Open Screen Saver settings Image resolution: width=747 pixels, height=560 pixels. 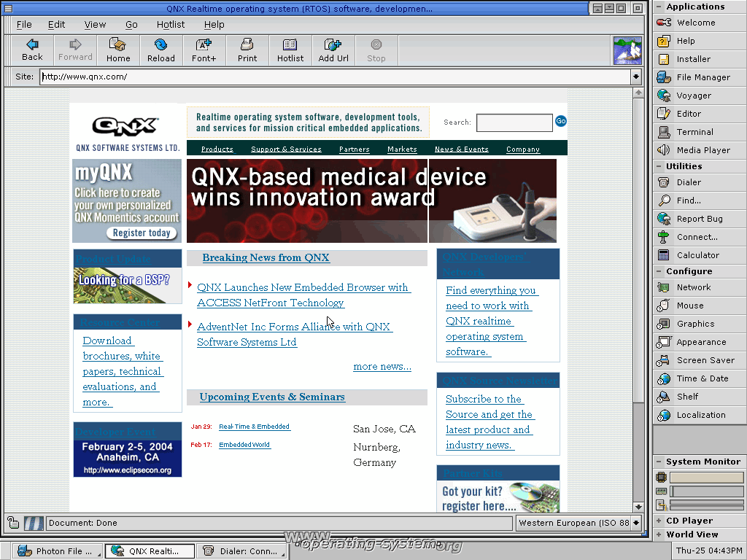coord(700,360)
